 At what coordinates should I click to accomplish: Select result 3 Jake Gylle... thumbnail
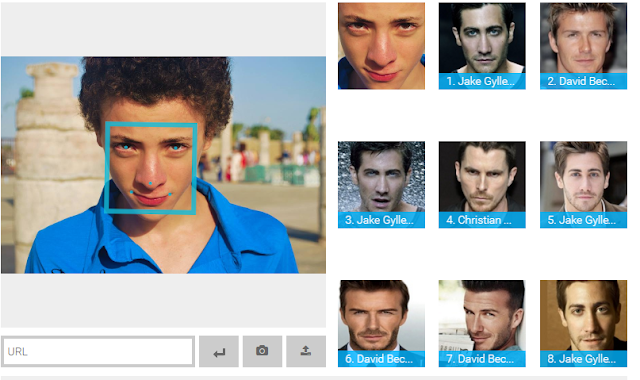[381, 184]
